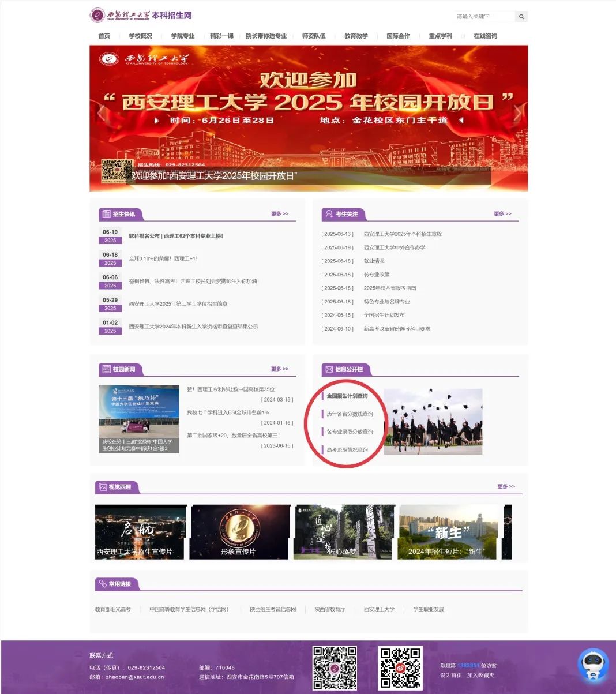Click the search magnifier icon button
The height and width of the screenshot is (694, 616).
pyautogui.click(x=521, y=17)
